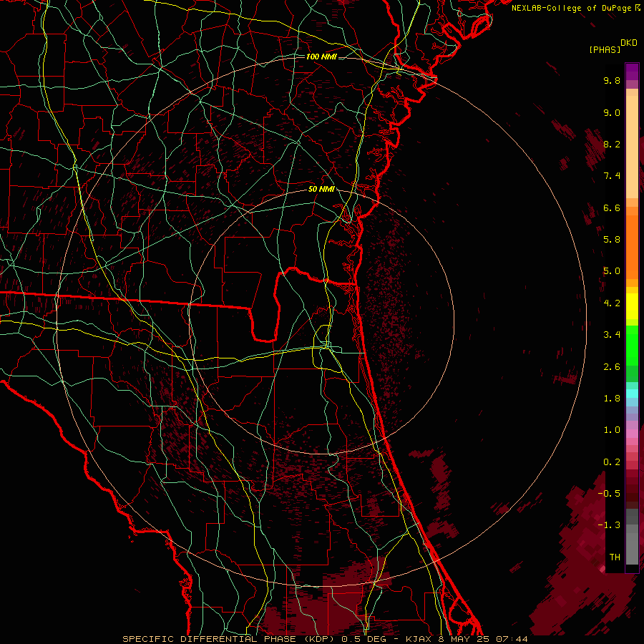Click the 7.4 scale value
Image resolution: width=644 pixels, height=644 pixels.
click(612, 176)
